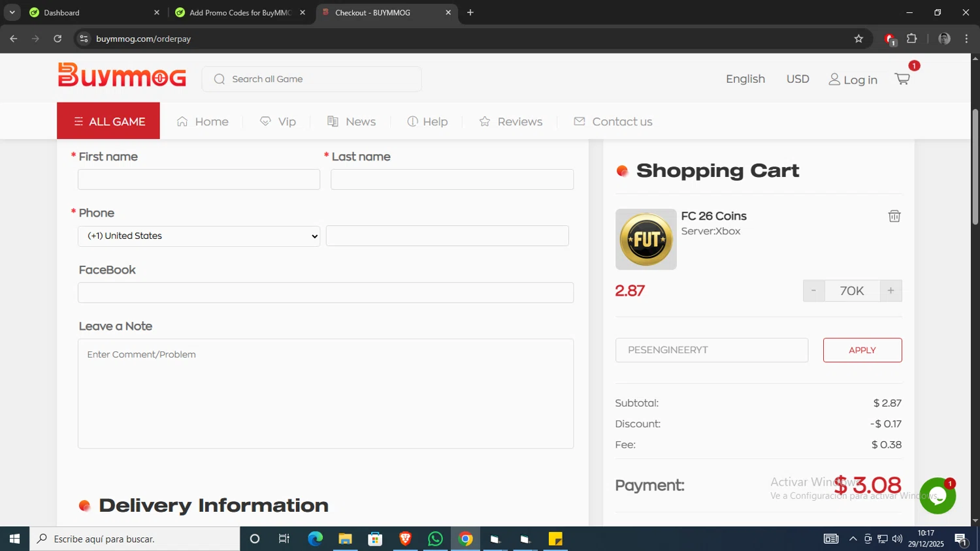The height and width of the screenshot is (551, 980).
Task: Click the Windows taskbar search box
Action: tap(135, 539)
